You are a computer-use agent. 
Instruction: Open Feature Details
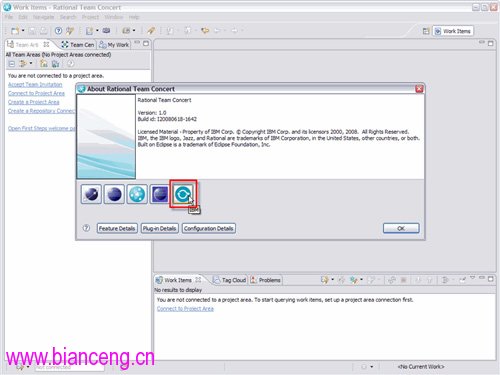click(117, 228)
